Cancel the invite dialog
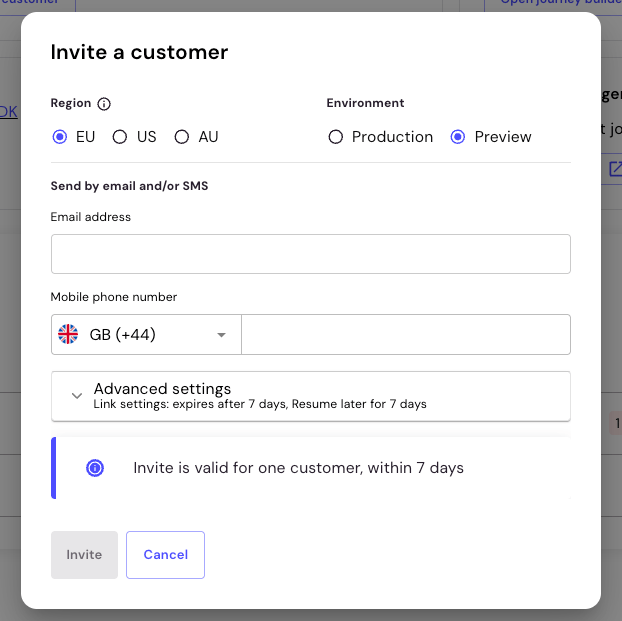Screen dimensions: 622x621 (165, 555)
